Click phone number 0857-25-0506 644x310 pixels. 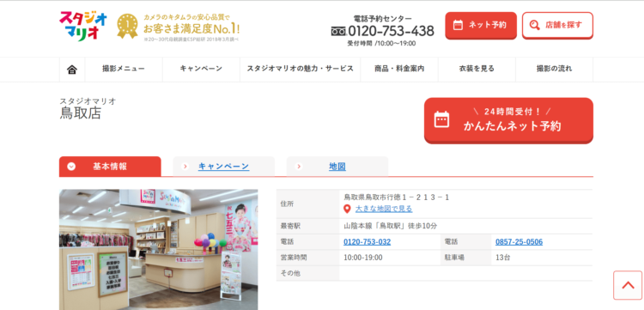click(x=519, y=242)
